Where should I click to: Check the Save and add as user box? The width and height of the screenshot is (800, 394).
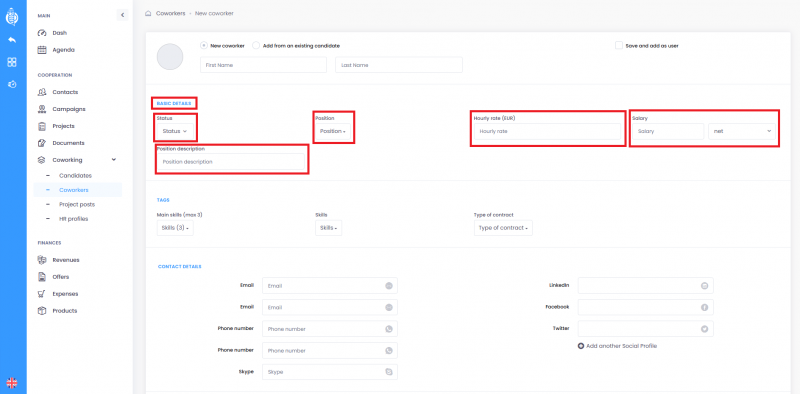619,45
